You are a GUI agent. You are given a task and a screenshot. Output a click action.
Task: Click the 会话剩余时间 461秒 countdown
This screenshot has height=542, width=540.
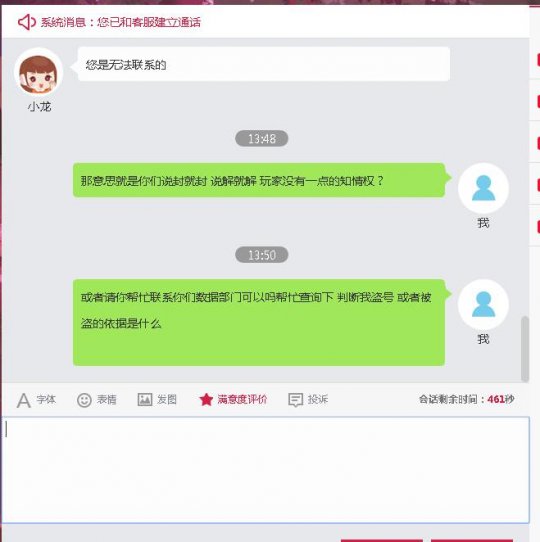click(467, 400)
